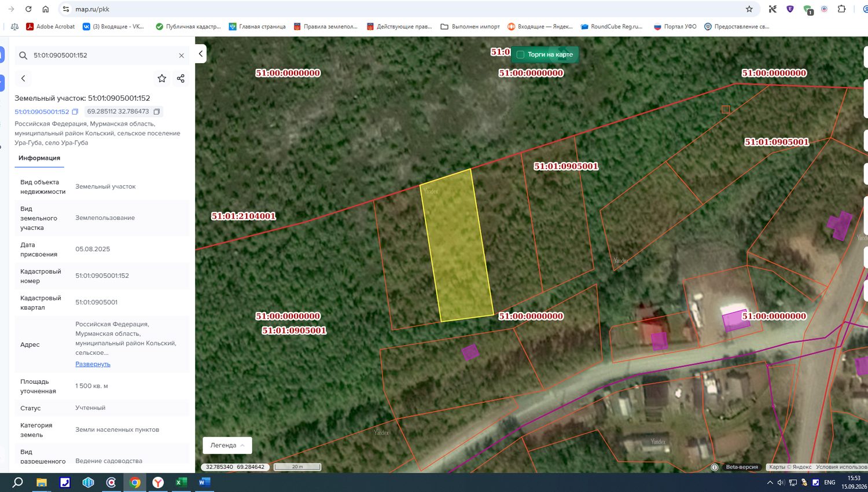Show hidden system tray icons
Image resolution: width=868 pixels, height=492 pixels.
pos(770,482)
